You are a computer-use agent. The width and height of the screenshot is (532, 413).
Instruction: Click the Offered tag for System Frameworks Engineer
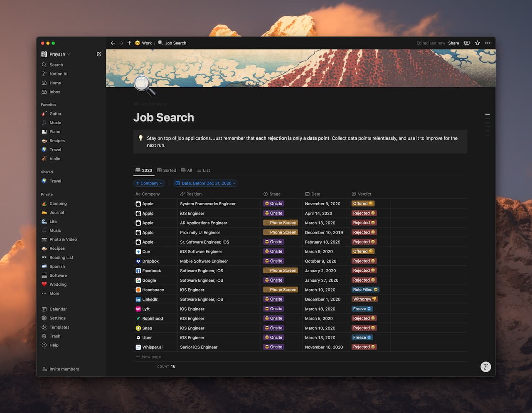(x=363, y=204)
